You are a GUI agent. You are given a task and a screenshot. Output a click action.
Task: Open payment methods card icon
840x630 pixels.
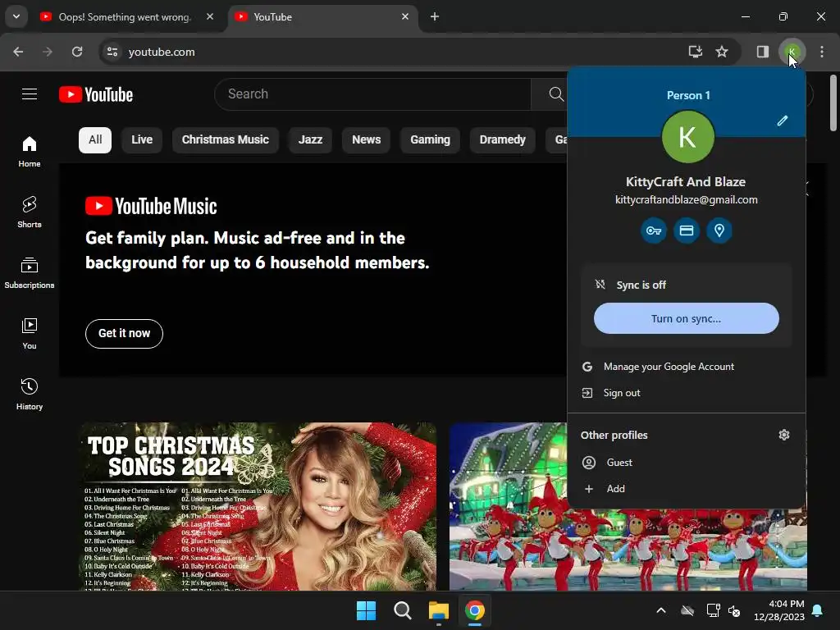(687, 231)
